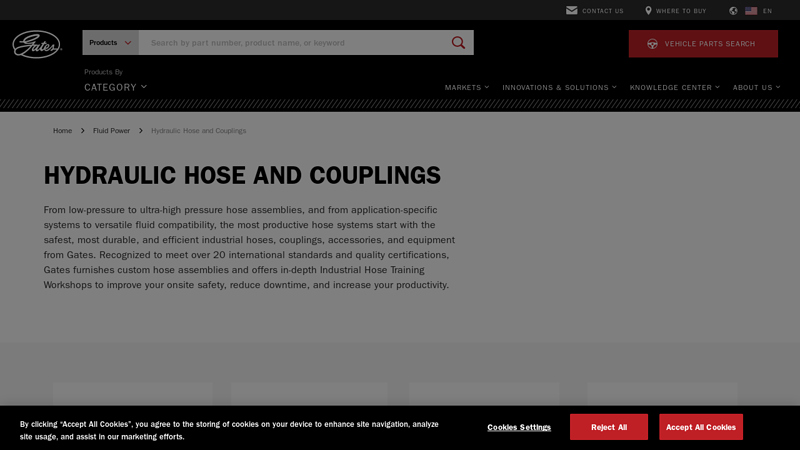The height and width of the screenshot is (450, 800).
Task: Click the Where To Buy pin icon
Action: pyautogui.click(x=648, y=10)
